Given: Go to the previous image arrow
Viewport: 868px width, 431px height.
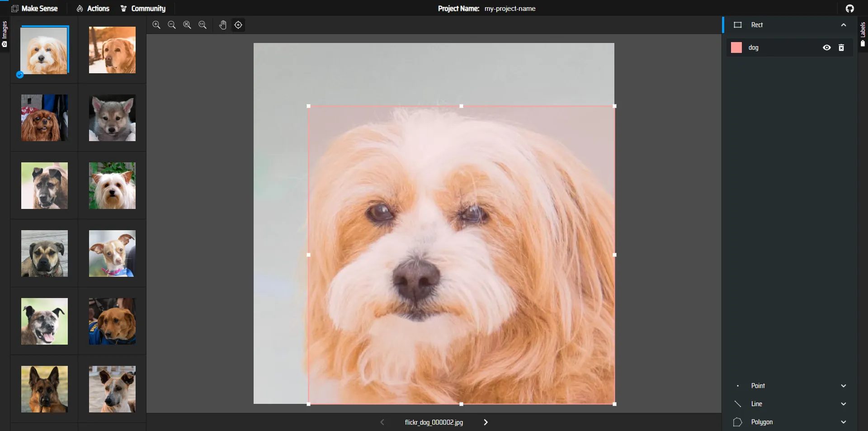Looking at the screenshot, I should click(x=382, y=422).
